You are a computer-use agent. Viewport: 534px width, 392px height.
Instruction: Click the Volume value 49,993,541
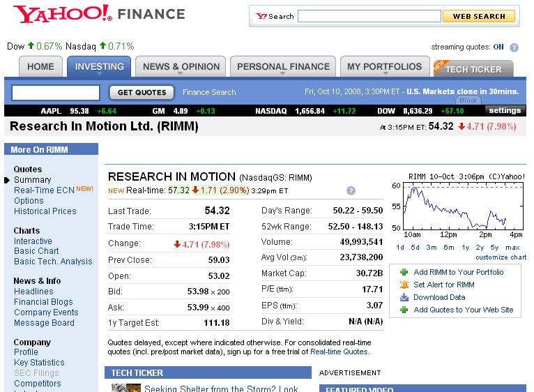click(361, 242)
